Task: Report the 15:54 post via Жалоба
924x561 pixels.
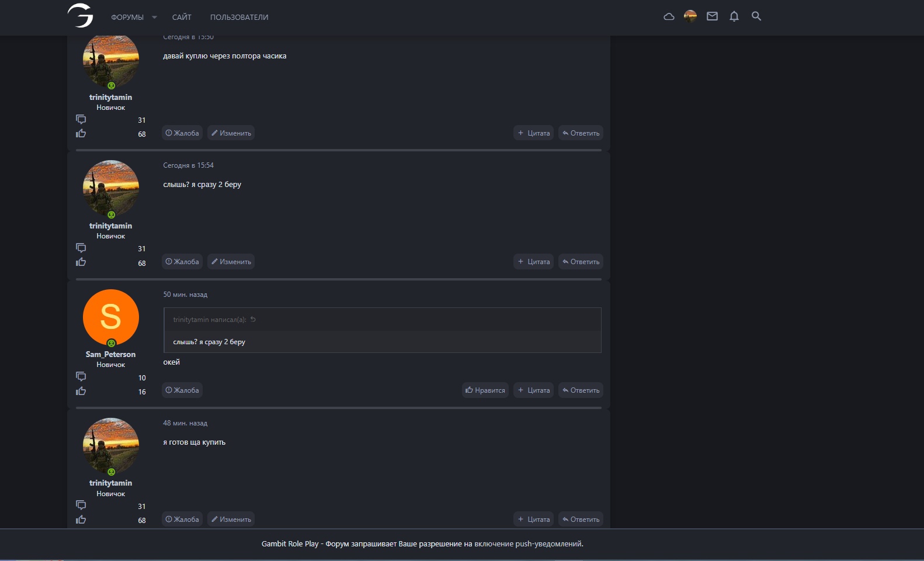Action: pos(182,262)
